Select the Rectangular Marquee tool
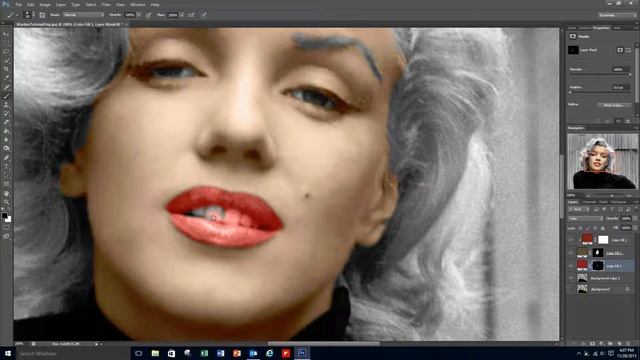The width and height of the screenshot is (640, 360). click(6, 43)
